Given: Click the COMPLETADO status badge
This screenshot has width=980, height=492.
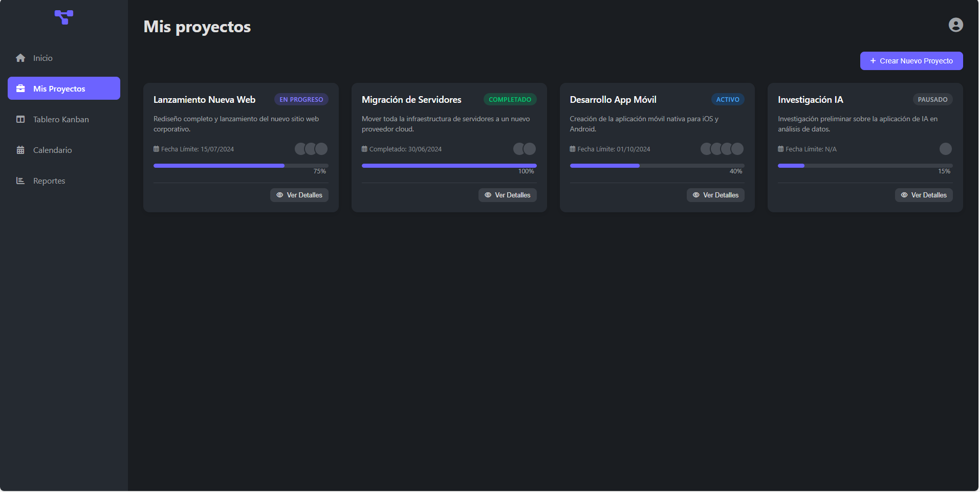Looking at the screenshot, I should coord(510,100).
